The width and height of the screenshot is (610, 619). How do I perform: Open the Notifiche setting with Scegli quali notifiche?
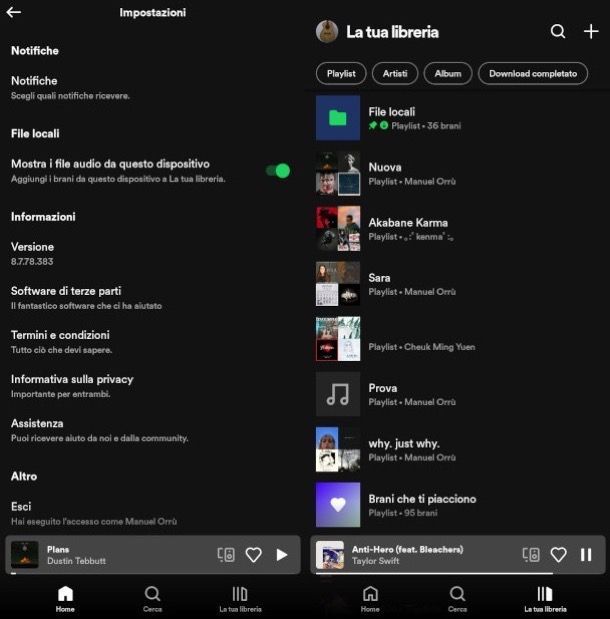tap(70, 88)
